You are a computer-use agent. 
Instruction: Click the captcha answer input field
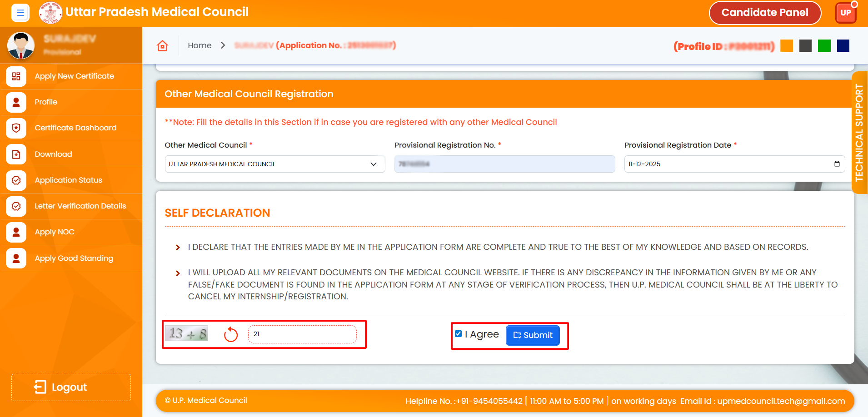click(x=302, y=334)
